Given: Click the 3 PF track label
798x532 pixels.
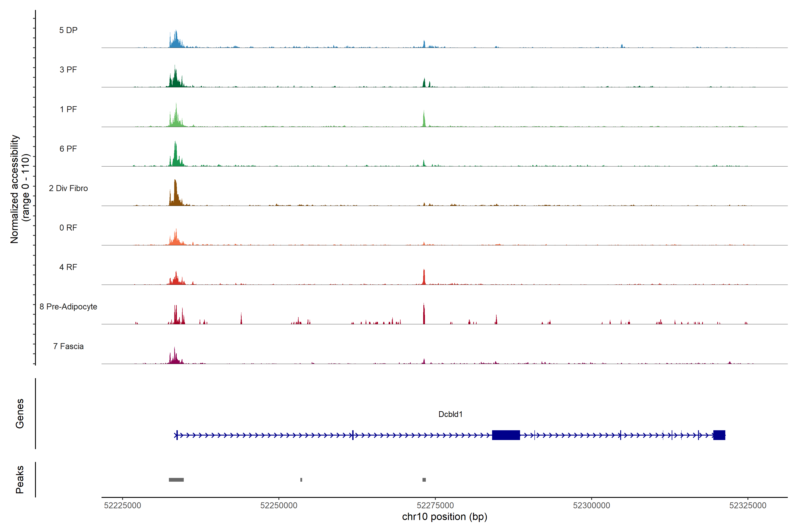Looking at the screenshot, I should coord(68,70).
